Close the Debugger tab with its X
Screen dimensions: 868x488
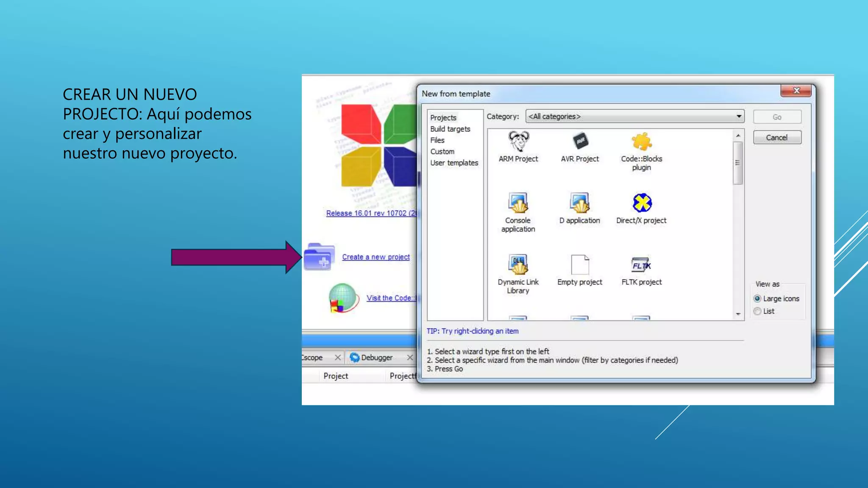(410, 358)
